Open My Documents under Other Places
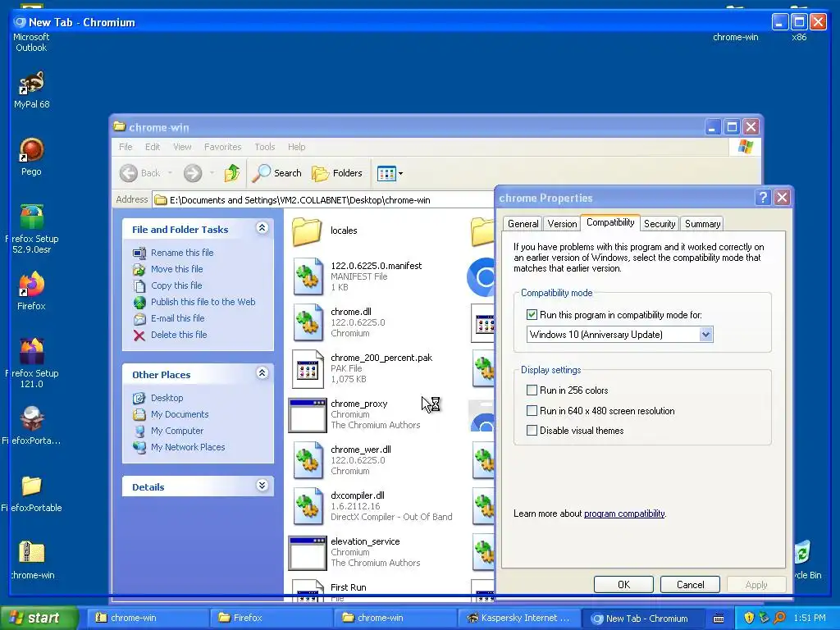 [180, 414]
